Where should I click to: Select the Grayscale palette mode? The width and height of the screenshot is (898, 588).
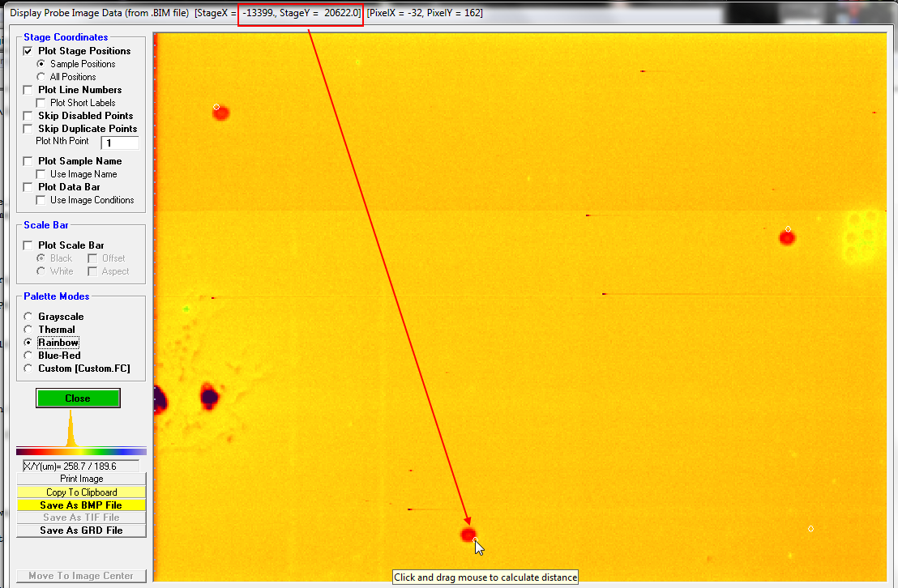click(x=29, y=317)
